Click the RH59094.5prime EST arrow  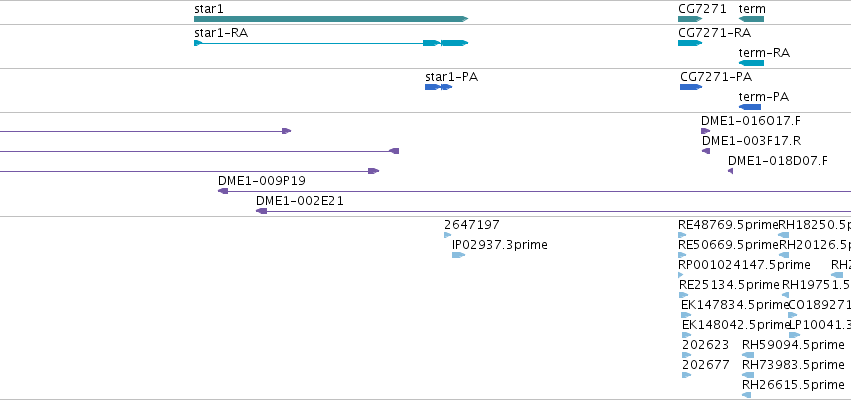(x=748, y=355)
